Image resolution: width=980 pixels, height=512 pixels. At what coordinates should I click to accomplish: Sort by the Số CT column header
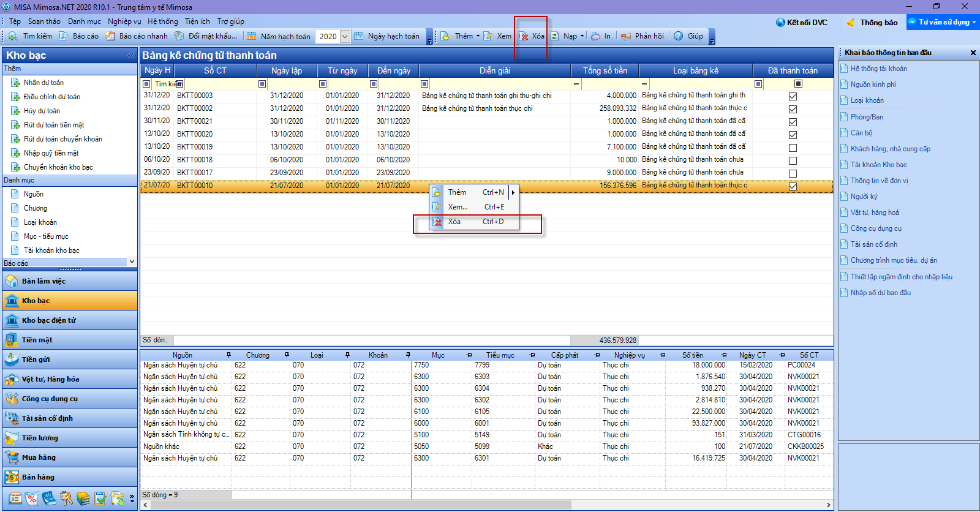point(215,70)
